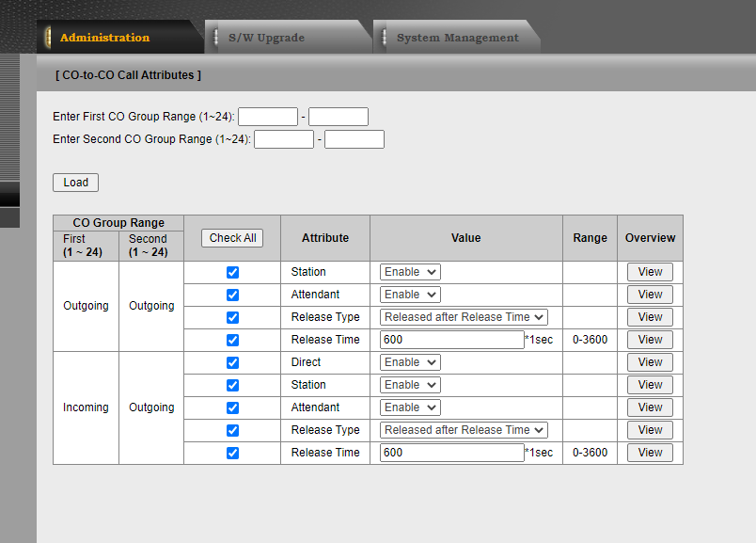This screenshot has height=543, width=756.
Task: Open the System Management tab
Action: [x=457, y=38]
